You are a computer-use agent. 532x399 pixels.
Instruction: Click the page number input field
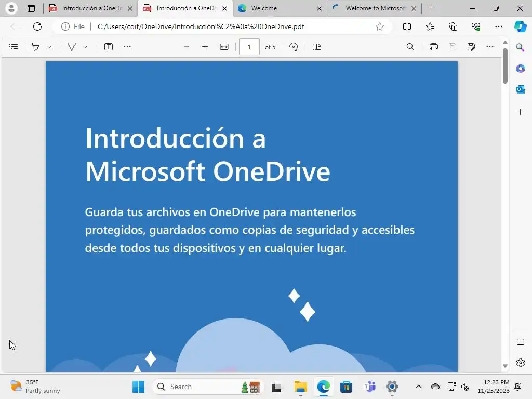click(249, 47)
